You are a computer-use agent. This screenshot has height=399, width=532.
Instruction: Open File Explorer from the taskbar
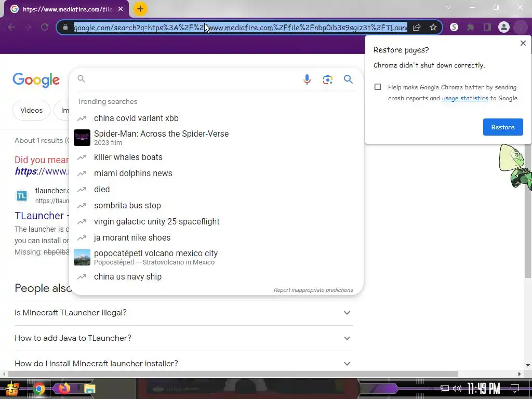pos(89,389)
